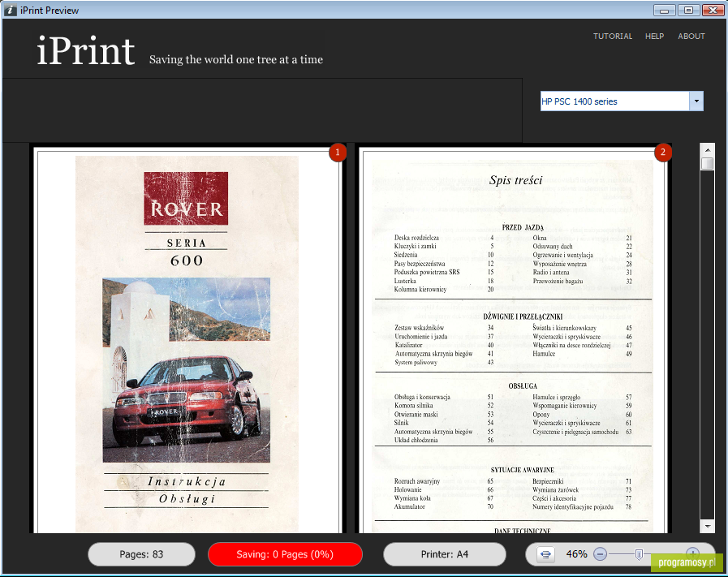Image resolution: width=728 pixels, height=577 pixels.
Task: Minimize the iPrint Preview window
Action: tap(665, 10)
